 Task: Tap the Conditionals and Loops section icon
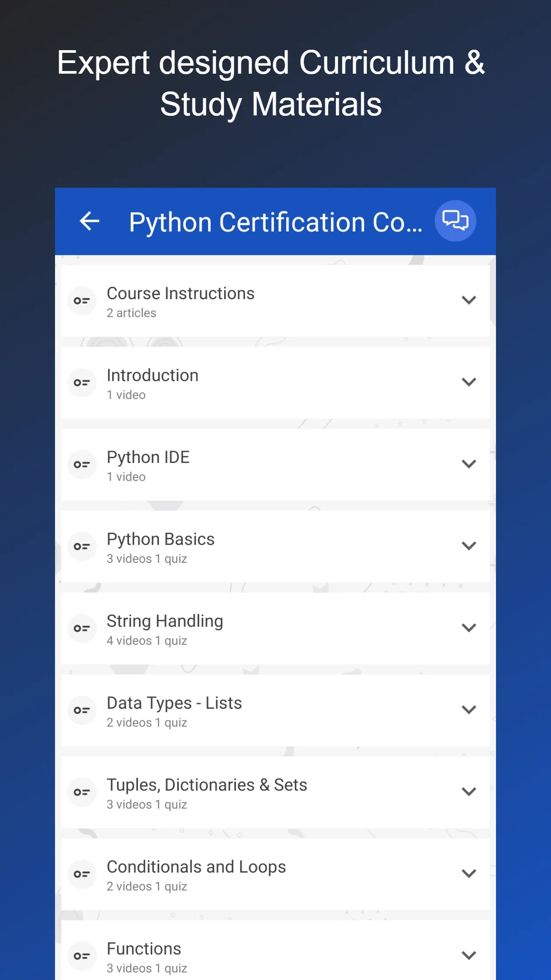82,874
